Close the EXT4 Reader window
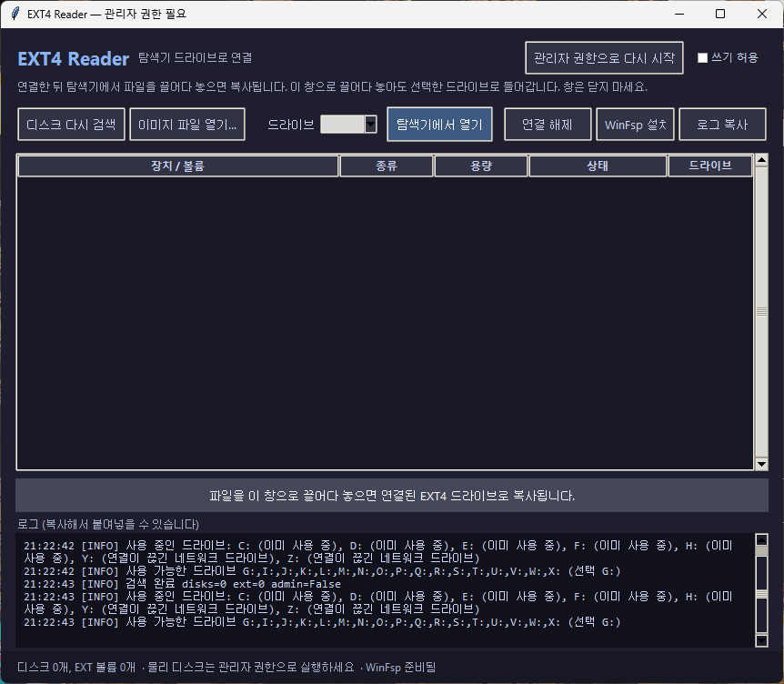 point(761,14)
